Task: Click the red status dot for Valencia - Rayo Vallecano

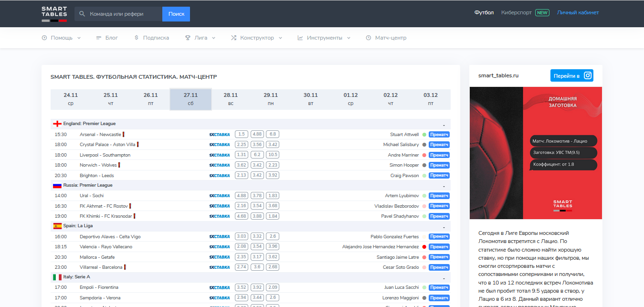Action: tap(424, 247)
